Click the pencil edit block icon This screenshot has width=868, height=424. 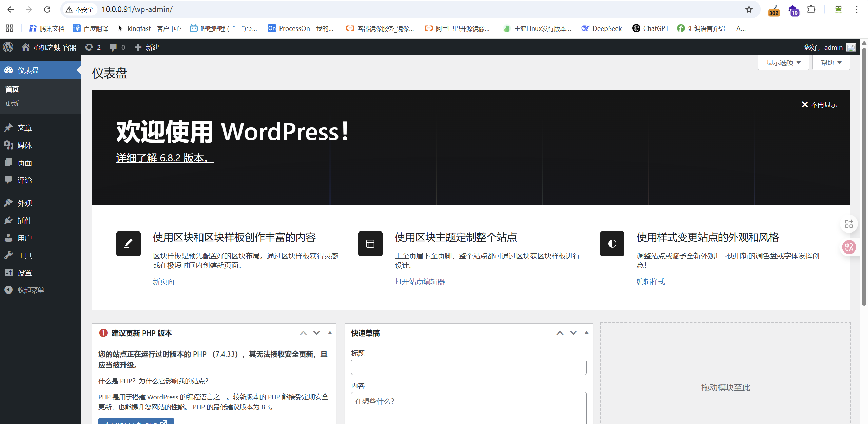pyautogui.click(x=128, y=244)
